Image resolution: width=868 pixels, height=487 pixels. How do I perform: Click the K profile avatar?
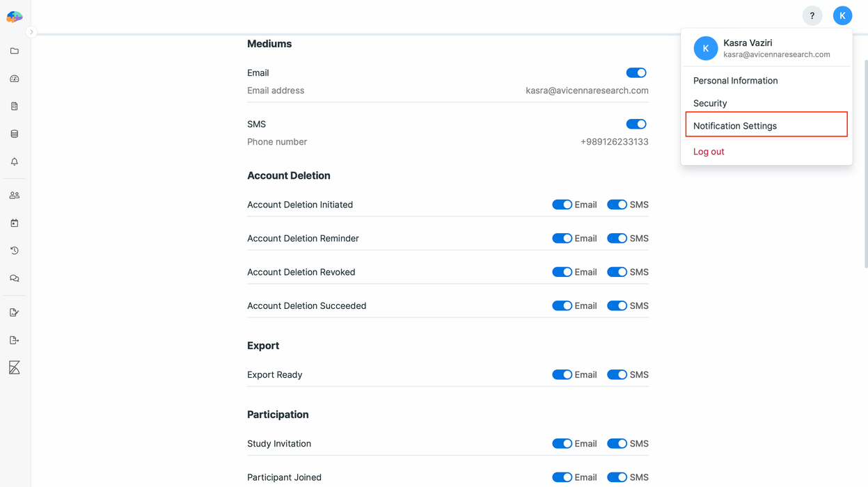click(842, 15)
